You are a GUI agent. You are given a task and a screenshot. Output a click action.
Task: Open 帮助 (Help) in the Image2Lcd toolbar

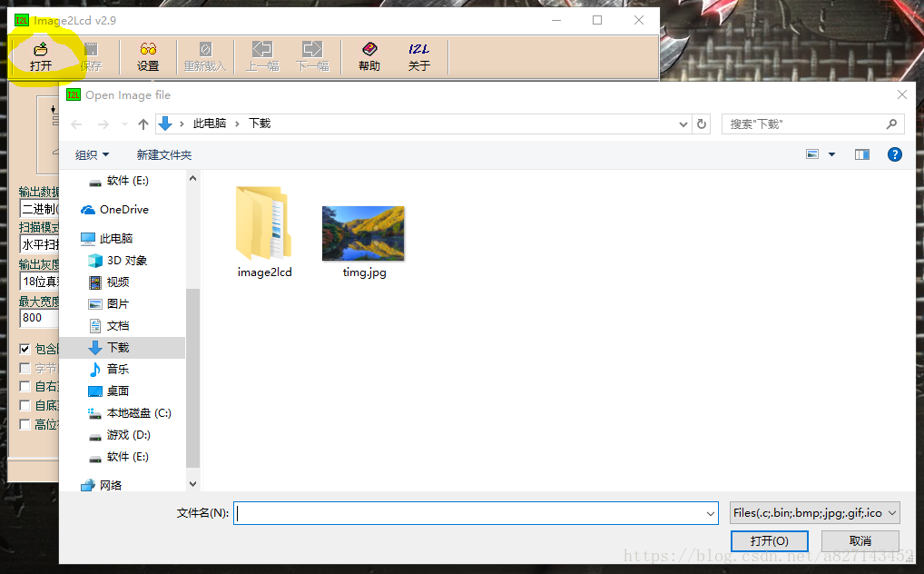pos(369,56)
